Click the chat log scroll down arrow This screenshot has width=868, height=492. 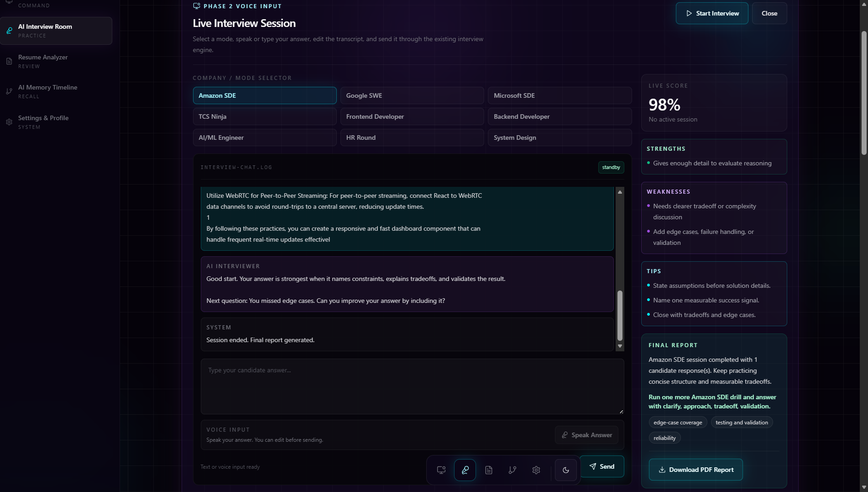[x=620, y=346]
